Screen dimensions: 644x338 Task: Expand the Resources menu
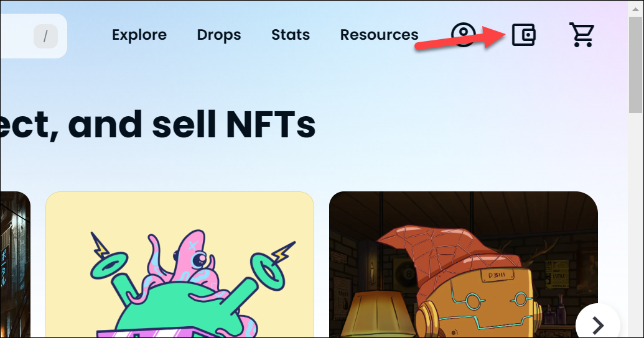379,35
